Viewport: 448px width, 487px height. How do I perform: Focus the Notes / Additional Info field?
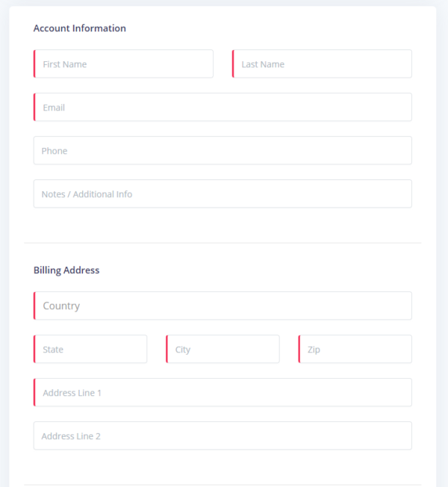223,194
